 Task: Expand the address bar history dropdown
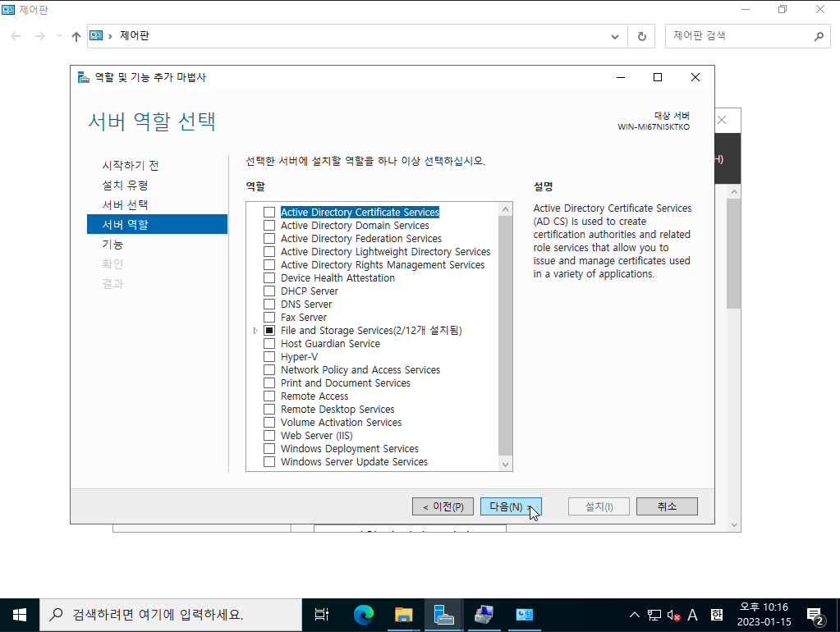pyautogui.click(x=615, y=36)
